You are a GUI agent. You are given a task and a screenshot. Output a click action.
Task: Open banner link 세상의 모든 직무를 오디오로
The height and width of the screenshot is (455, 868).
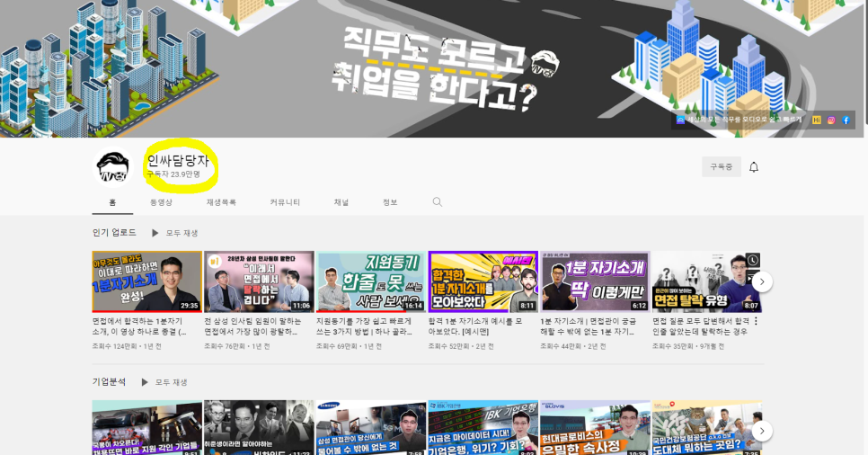point(739,120)
